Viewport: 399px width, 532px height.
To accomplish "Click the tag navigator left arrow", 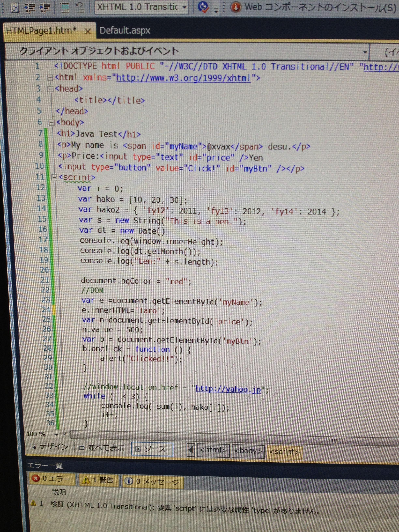I will (x=191, y=450).
